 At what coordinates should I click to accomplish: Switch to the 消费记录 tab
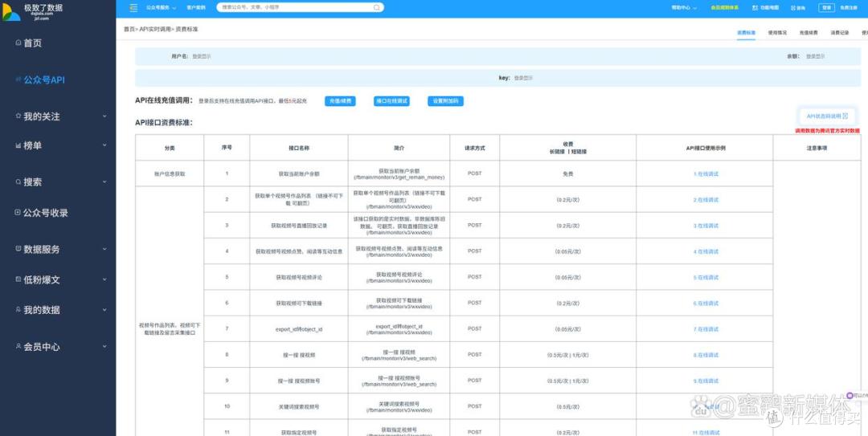tap(839, 33)
